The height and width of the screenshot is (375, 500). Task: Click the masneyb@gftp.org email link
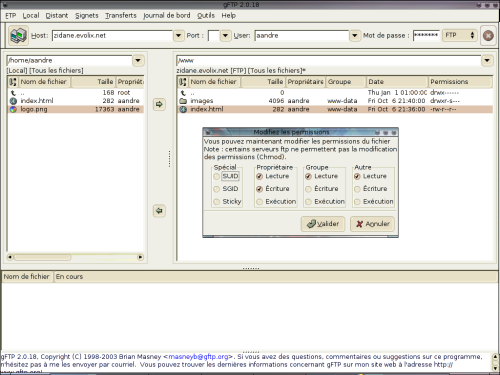[x=198, y=357]
